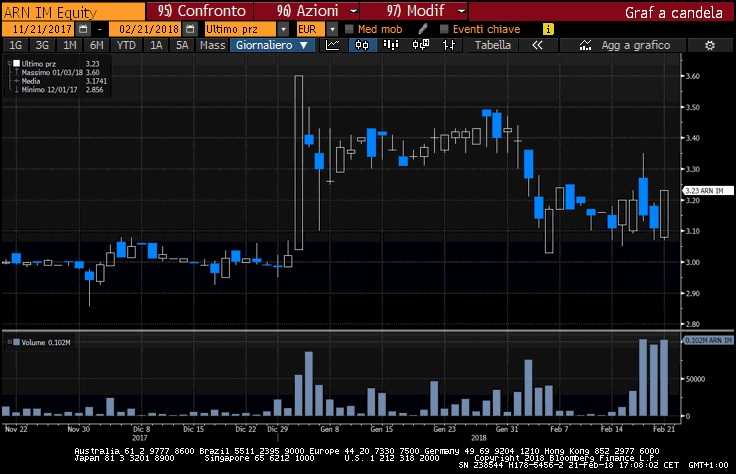
Task: Toggle the Ultimo prz legend swatch
Action: [16, 63]
